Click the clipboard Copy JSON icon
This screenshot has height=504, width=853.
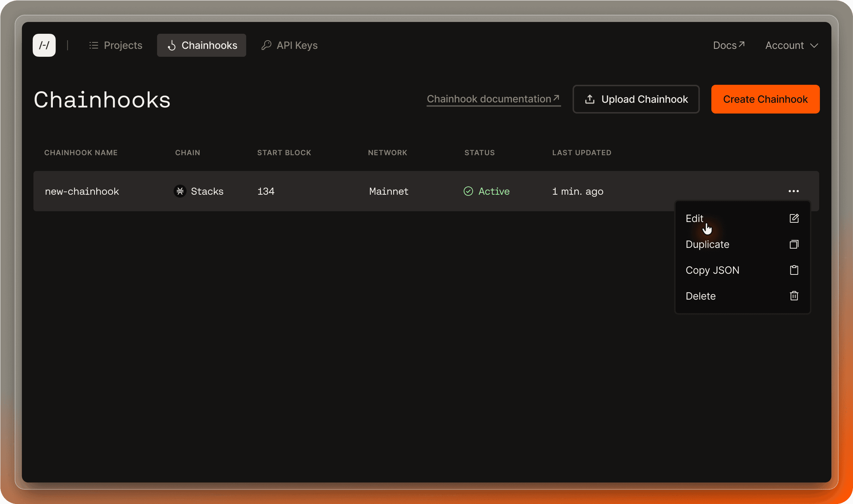(x=794, y=270)
